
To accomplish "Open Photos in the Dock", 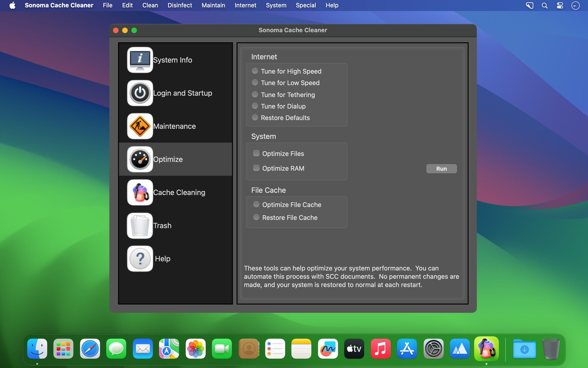I will tap(196, 348).
